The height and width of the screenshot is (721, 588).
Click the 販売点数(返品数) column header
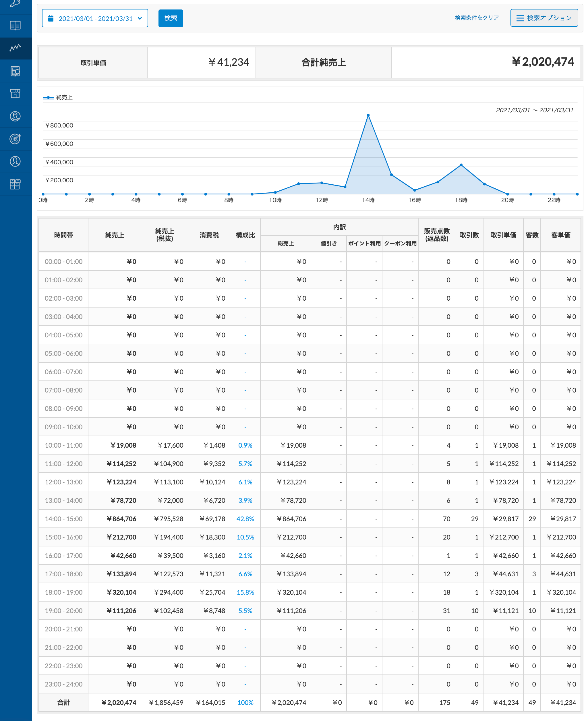[437, 235]
